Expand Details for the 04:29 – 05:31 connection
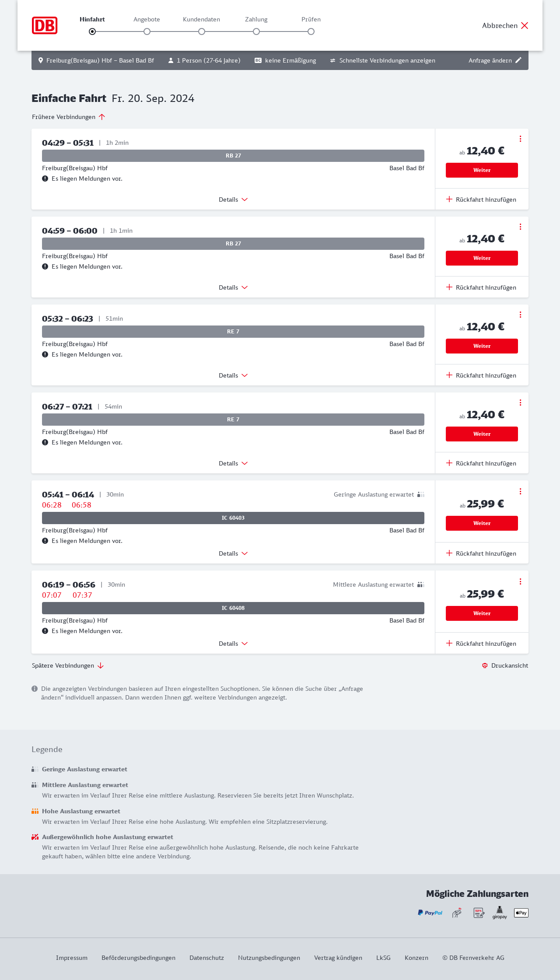Viewport: 560px width, 980px height. click(x=233, y=199)
